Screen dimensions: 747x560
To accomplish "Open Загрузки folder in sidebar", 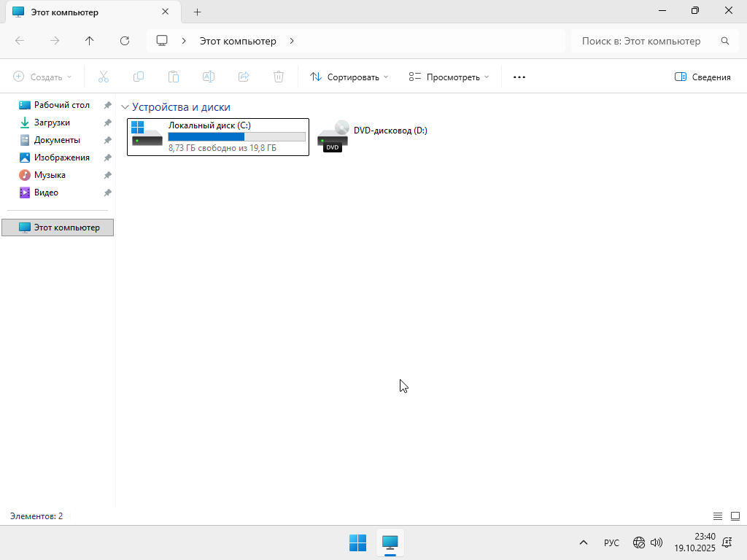I will point(52,122).
